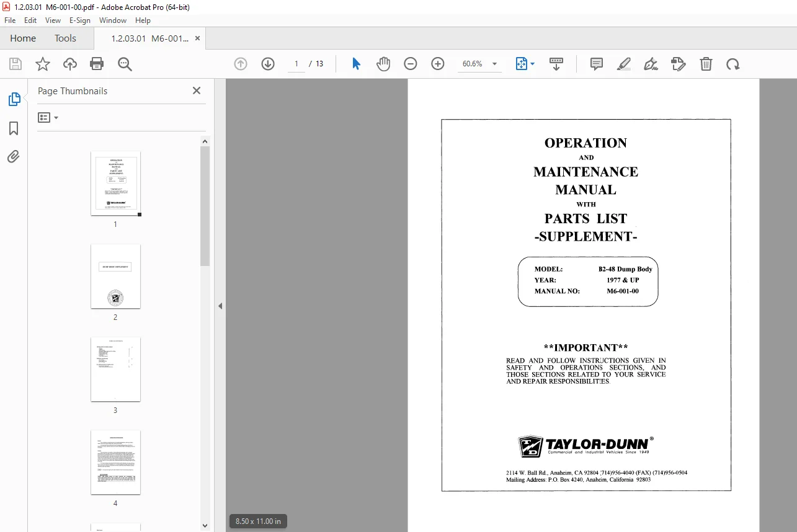
Task: Switch to the Home tab
Action: tap(23, 38)
